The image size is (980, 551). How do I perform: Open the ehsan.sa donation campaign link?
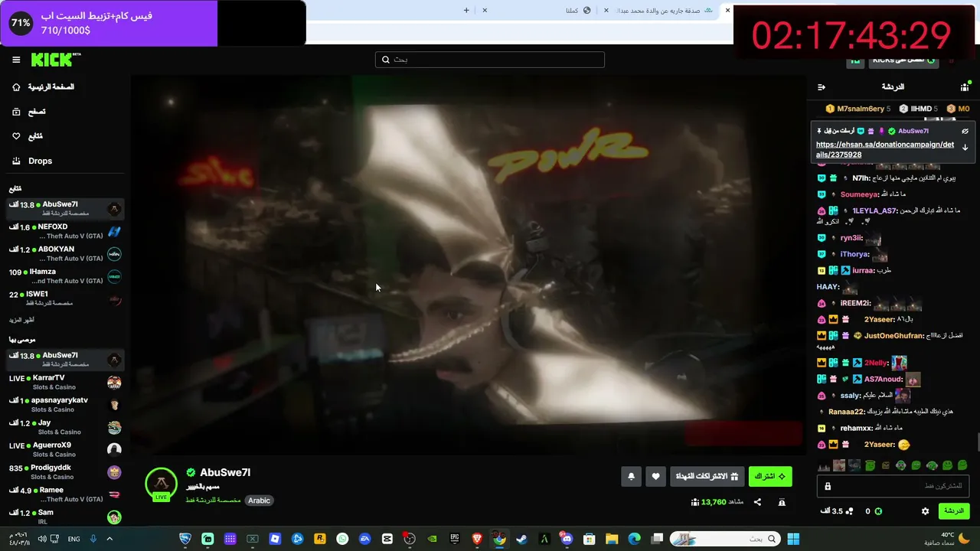(885, 149)
